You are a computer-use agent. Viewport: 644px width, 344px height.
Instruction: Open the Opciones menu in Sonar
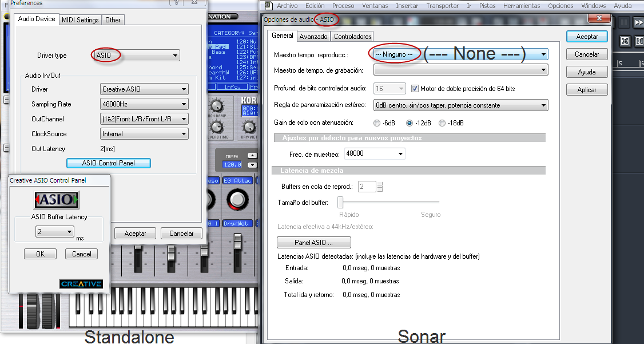(x=560, y=6)
